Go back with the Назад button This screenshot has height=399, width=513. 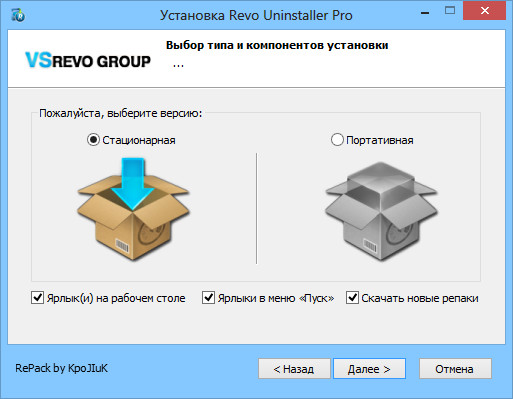[294, 369]
